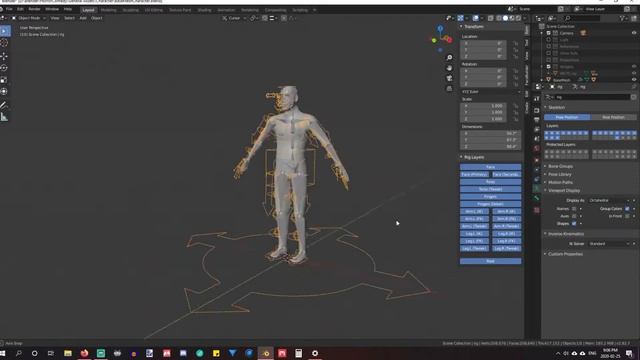Toggle the Names checkbox

pos(574,209)
